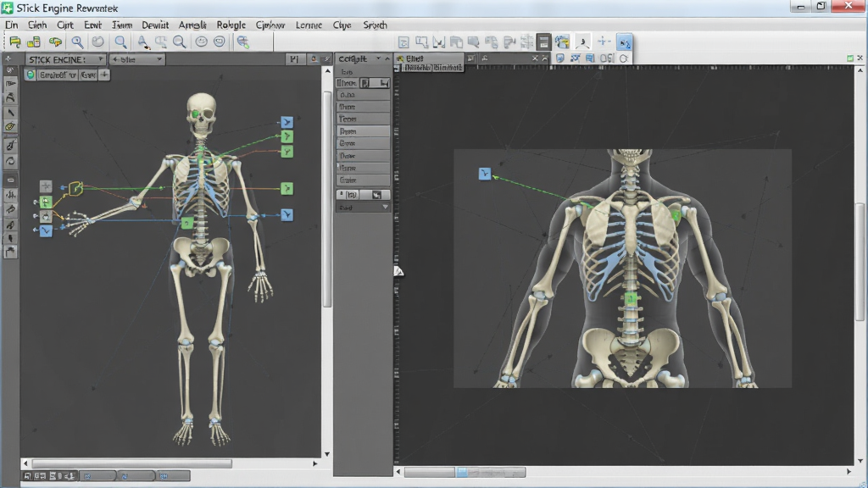Click the yellow stacked-boxes toolbar icon
Viewport: 868px width, 488px height.
click(34, 42)
